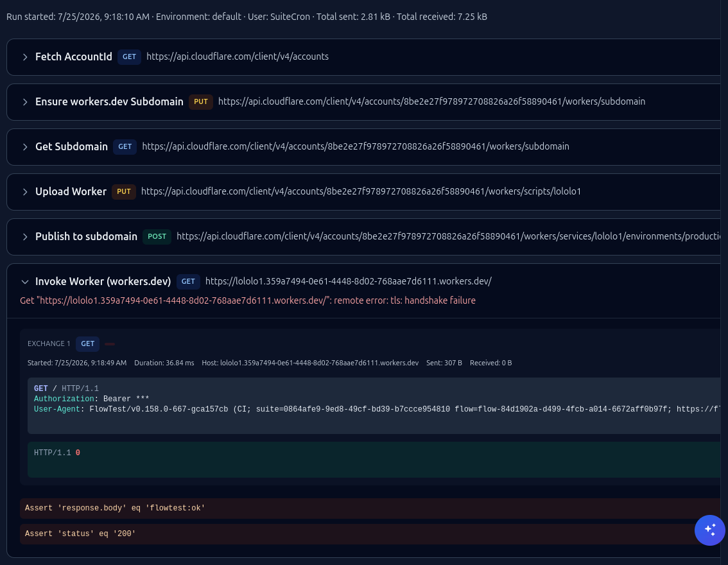Click the GET badge beside Fetch AccountId
Image resolution: width=728 pixels, height=565 pixels.
[x=129, y=56]
